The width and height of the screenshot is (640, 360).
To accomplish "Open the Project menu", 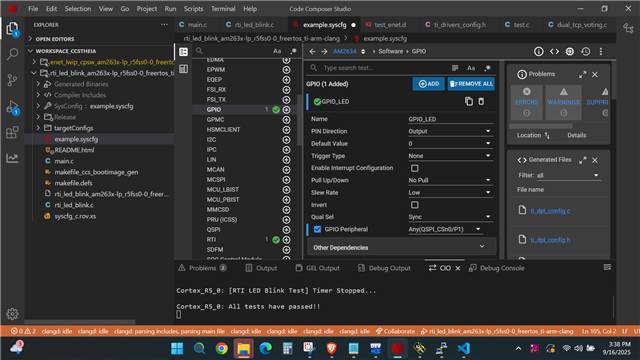I will pyautogui.click(x=147, y=9).
